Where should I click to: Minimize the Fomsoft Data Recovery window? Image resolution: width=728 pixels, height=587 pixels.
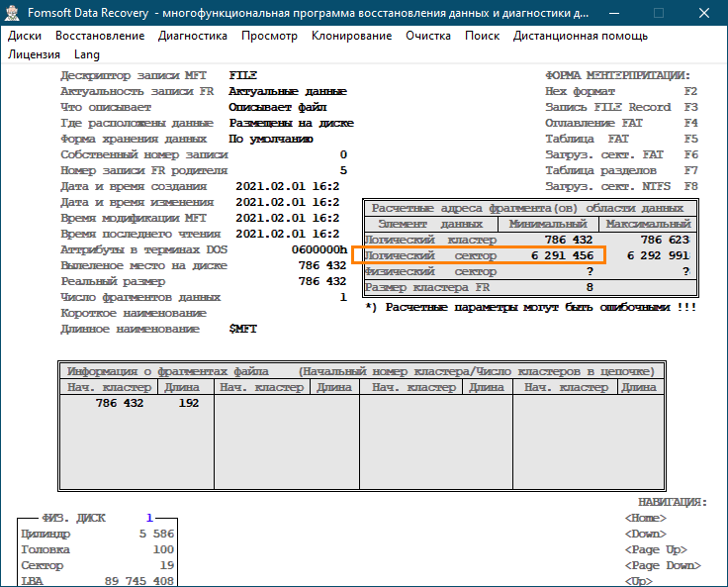pos(614,13)
